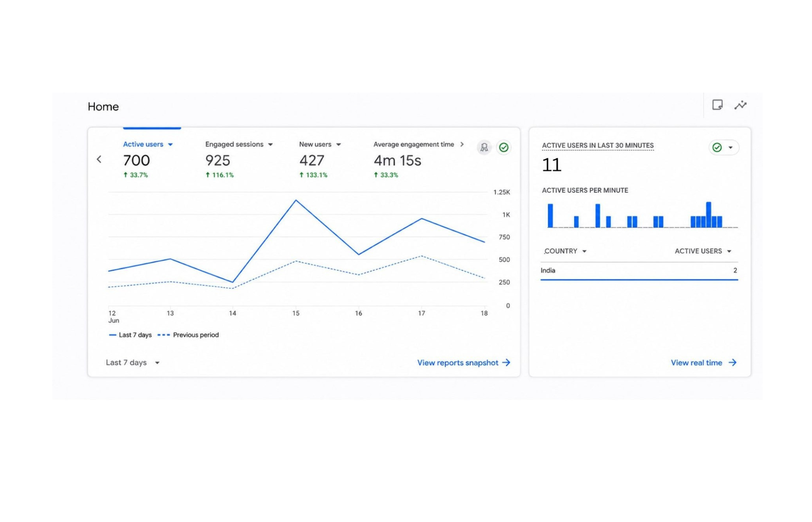The height and width of the screenshot is (522, 812).
Task: Open the Active users metric dropdown arrow
Action: point(171,145)
